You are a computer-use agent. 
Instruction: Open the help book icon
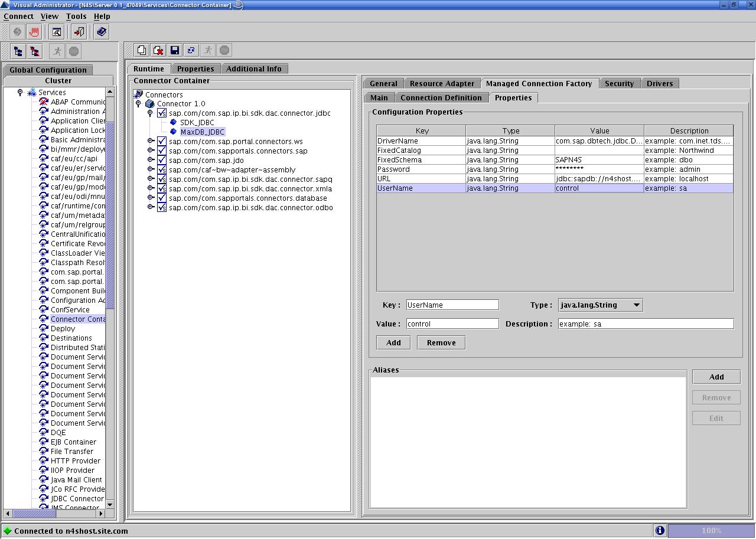(x=102, y=32)
